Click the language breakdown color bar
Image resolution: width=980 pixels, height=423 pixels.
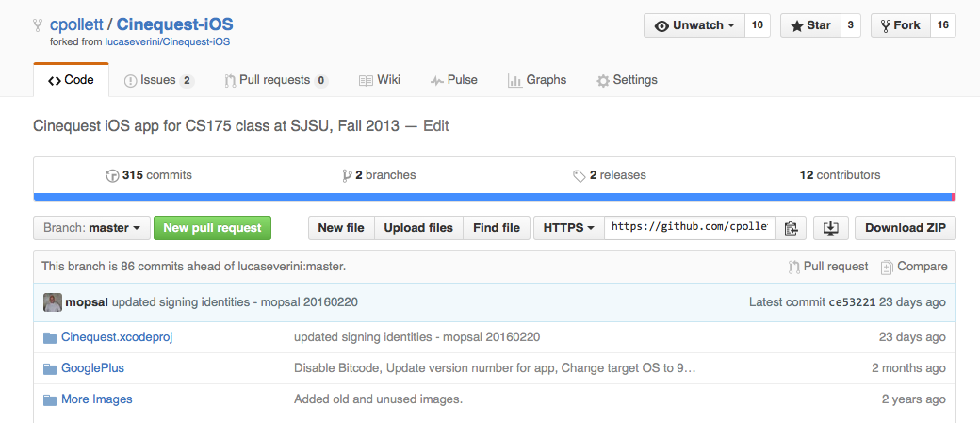[495, 197]
